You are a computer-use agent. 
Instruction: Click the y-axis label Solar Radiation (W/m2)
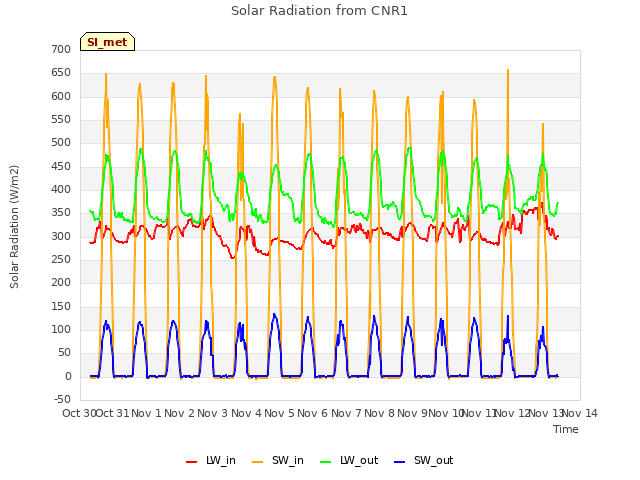click(14, 227)
